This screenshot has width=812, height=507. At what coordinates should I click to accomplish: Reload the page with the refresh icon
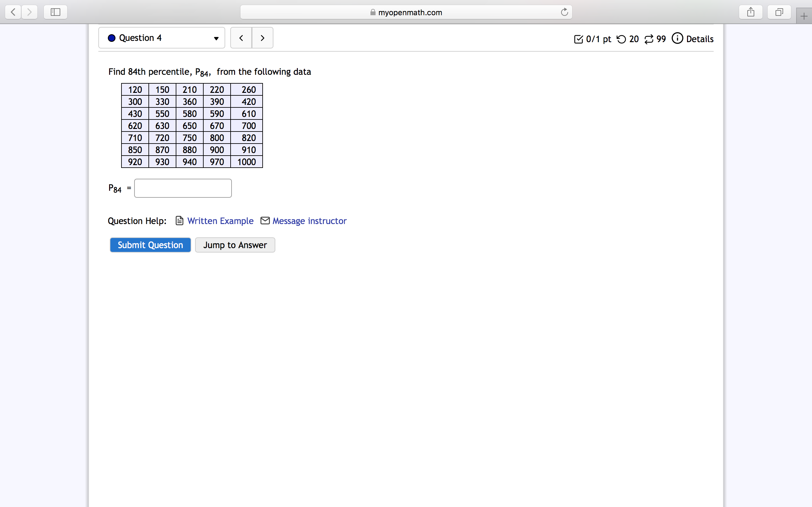pyautogui.click(x=564, y=12)
